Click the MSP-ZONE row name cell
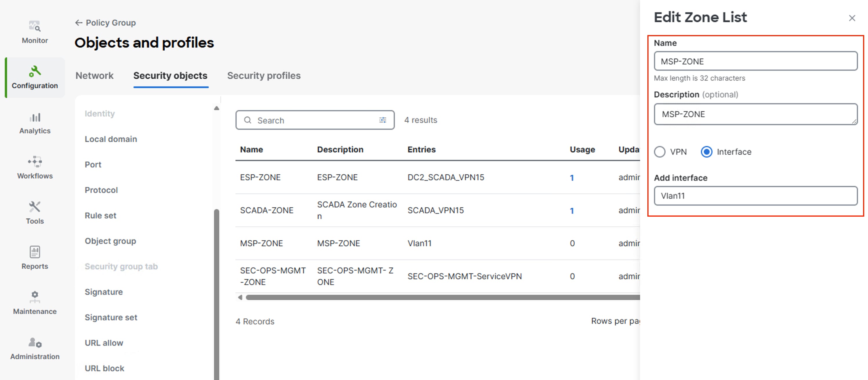Viewport: 868px width, 380px height. (261, 243)
